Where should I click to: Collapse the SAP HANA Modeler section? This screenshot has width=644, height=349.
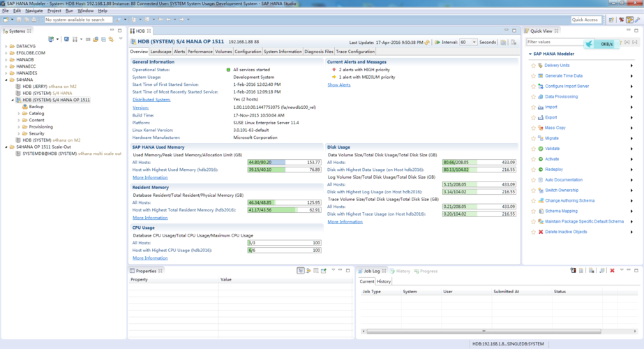tap(530, 54)
